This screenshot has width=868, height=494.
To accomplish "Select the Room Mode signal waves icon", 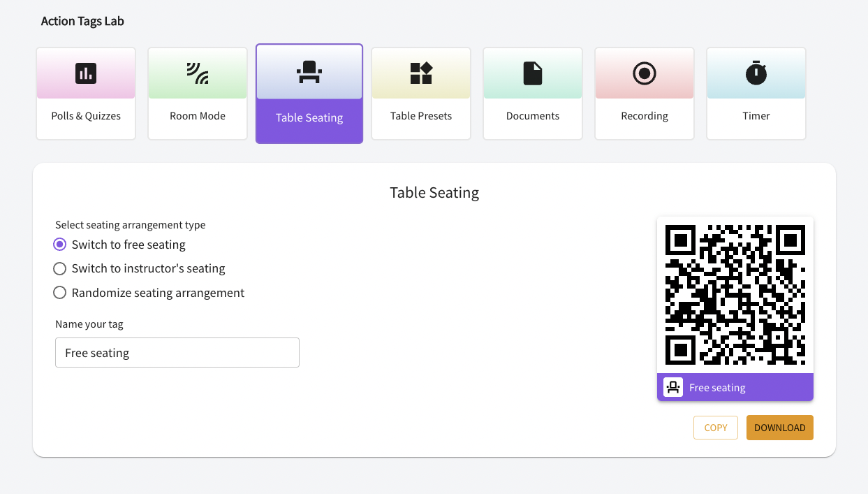I will [x=198, y=73].
